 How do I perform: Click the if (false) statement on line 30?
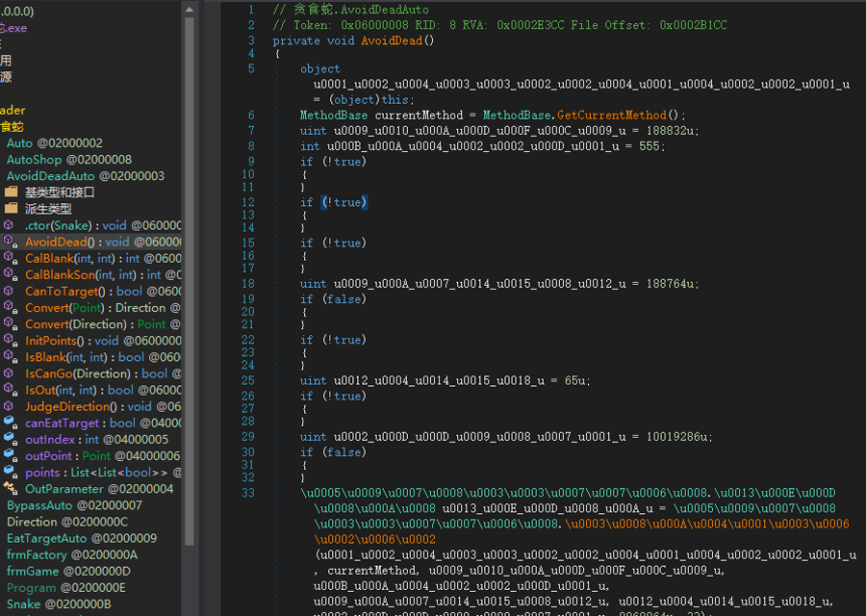[334, 452]
